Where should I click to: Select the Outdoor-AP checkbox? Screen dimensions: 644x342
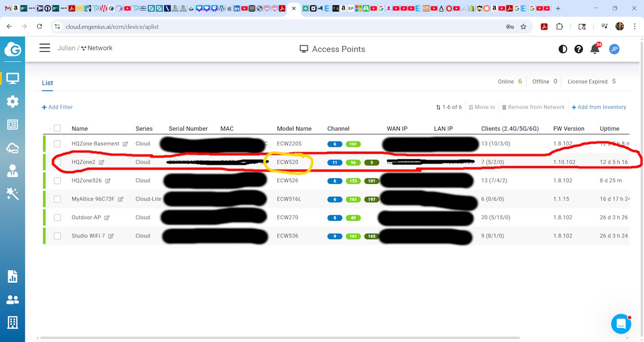[57, 218]
